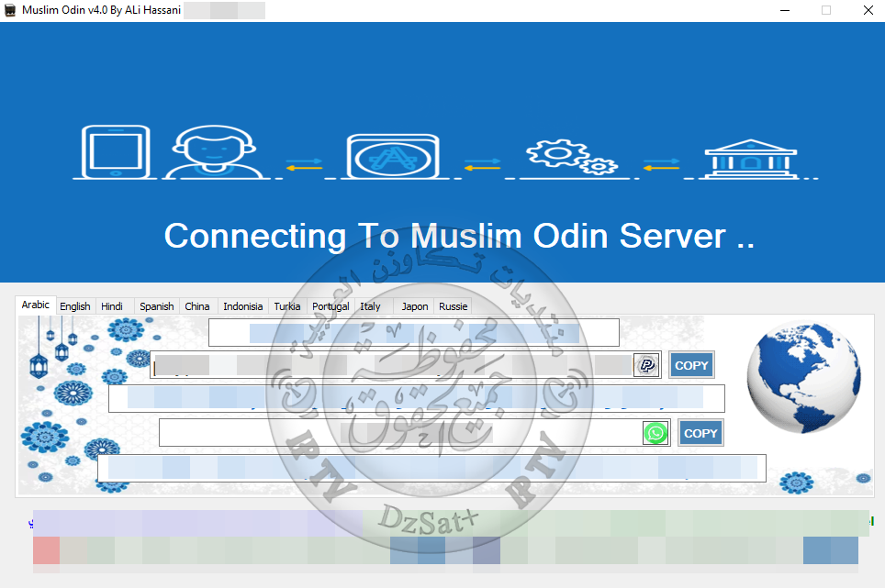The height and width of the screenshot is (588, 885).
Task: Switch to the Japon tab
Action: (414, 306)
